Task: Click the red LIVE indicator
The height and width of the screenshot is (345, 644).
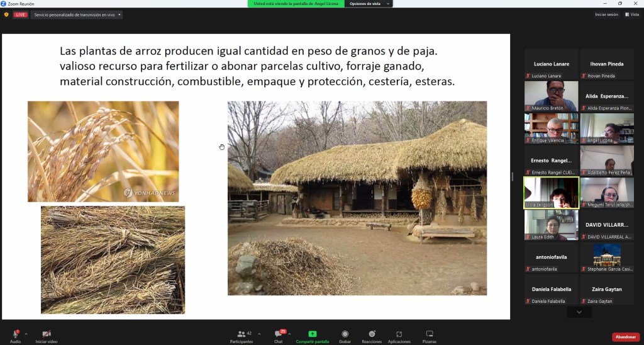Action: click(x=21, y=14)
